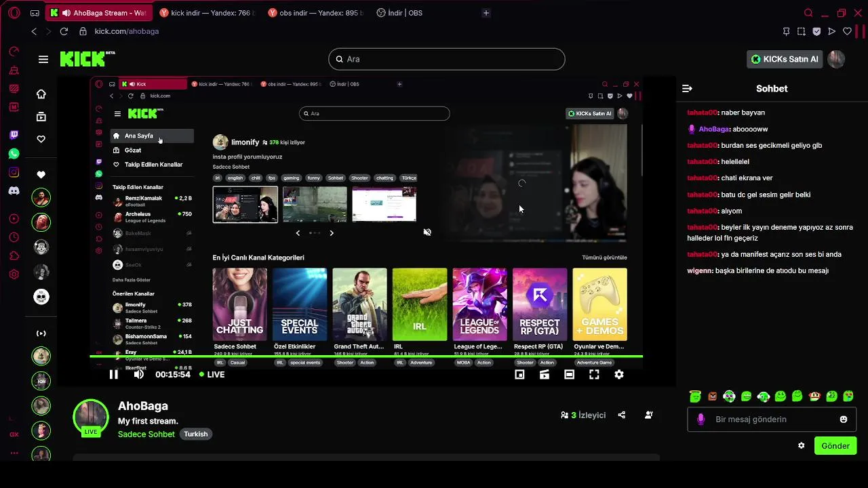The height and width of the screenshot is (488, 868).
Task: Open GX Control in Opera sidebar
Action: (x=14, y=52)
